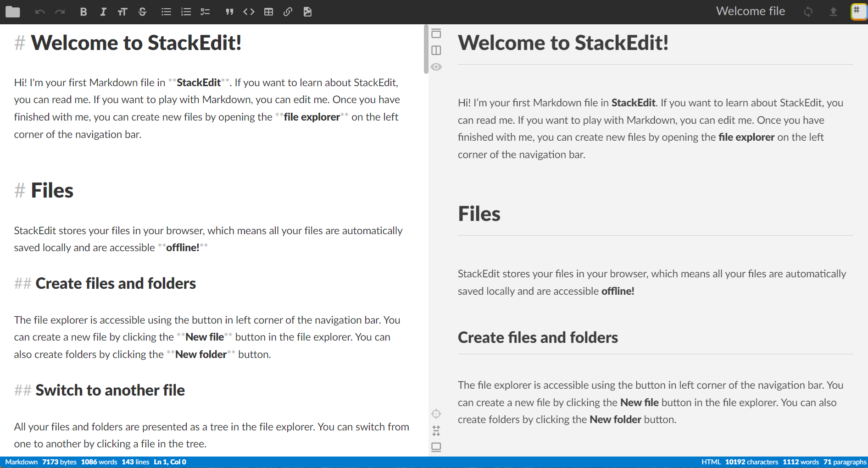Click bold 'file explorer' text in editor
Image resolution: width=868 pixels, height=468 pixels.
[312, 117]
